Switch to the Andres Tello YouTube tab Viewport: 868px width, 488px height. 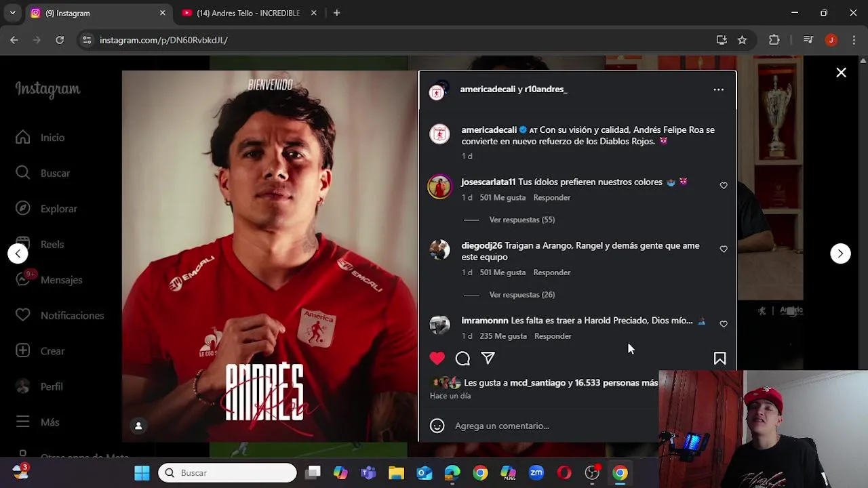point(248,13)
